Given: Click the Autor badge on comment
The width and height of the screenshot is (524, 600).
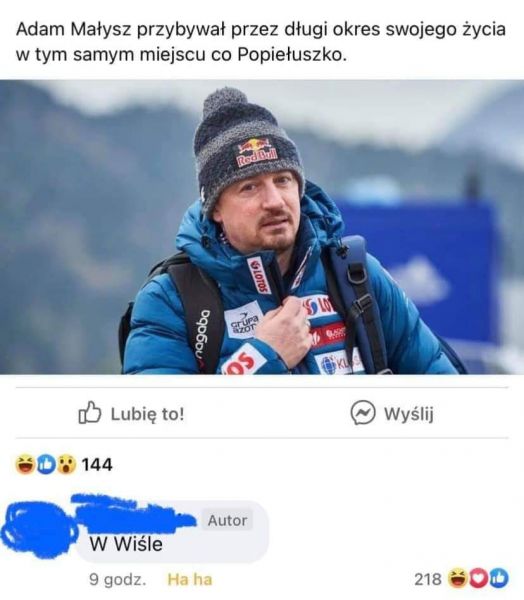Looking at the screenshot, I should (227, 520).
